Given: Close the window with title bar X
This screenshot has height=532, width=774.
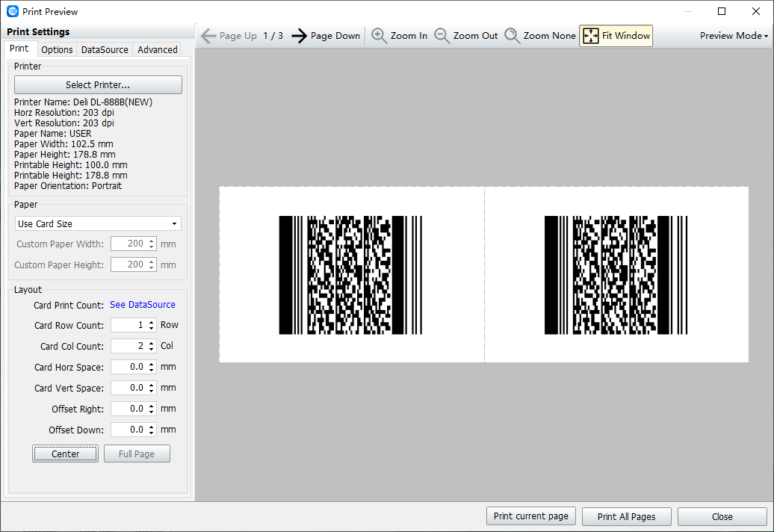Looking at the screenshot, I should [x=756, y=11].
